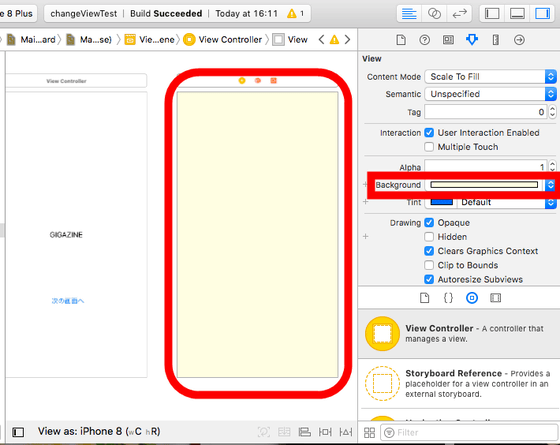Select the Attributes inspector

click(x=472, y=40)
